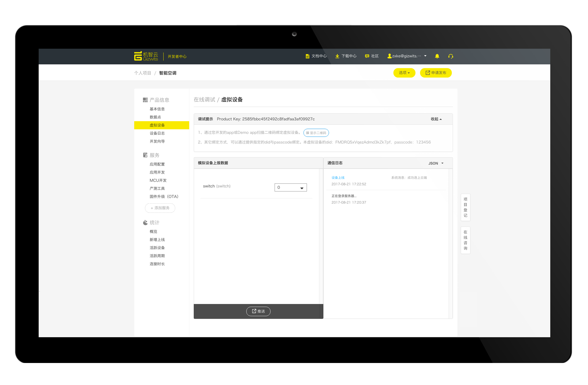Click the Gizwits logo
The height and width of the screenshot is (385, 588).
coord(146,56)
